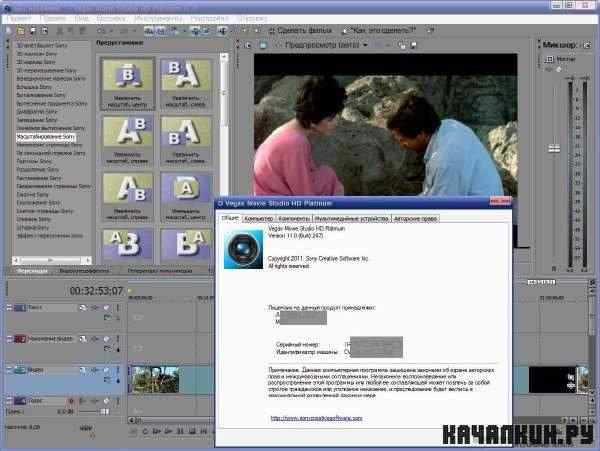
Task: Open the Генераторы мультимедиа panel tab
Action: coord(160,270)
